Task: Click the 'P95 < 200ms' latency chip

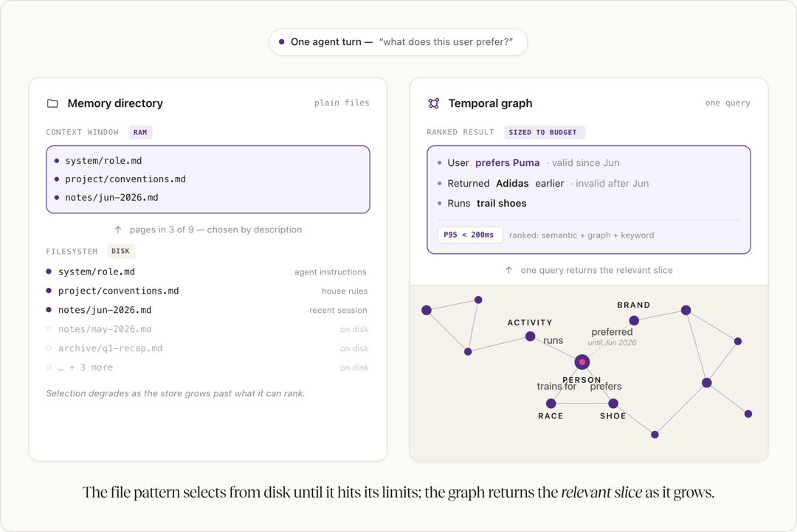Action: click(469, 235)
